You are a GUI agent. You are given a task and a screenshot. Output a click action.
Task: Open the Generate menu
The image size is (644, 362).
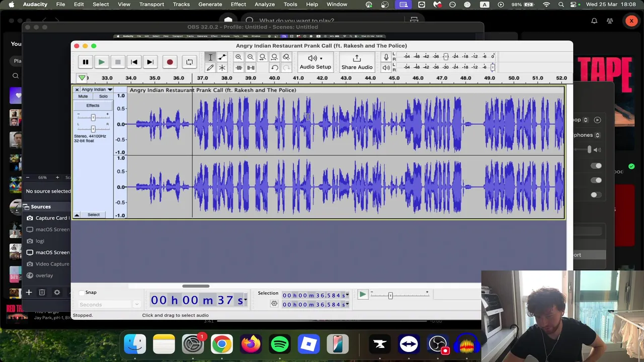(210, 5)
